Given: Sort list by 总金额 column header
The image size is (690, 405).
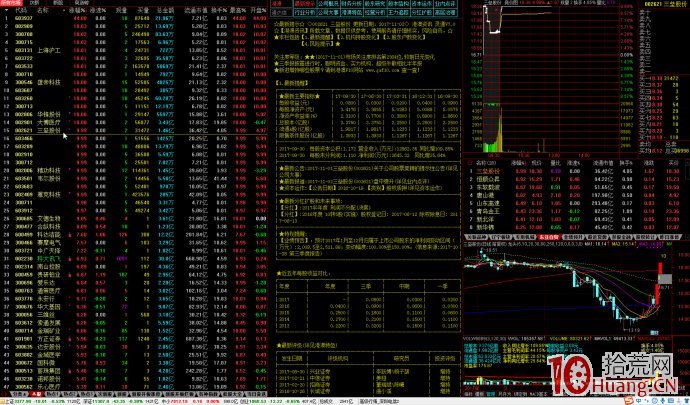Looking at the screenshot, I should (163, 10).
